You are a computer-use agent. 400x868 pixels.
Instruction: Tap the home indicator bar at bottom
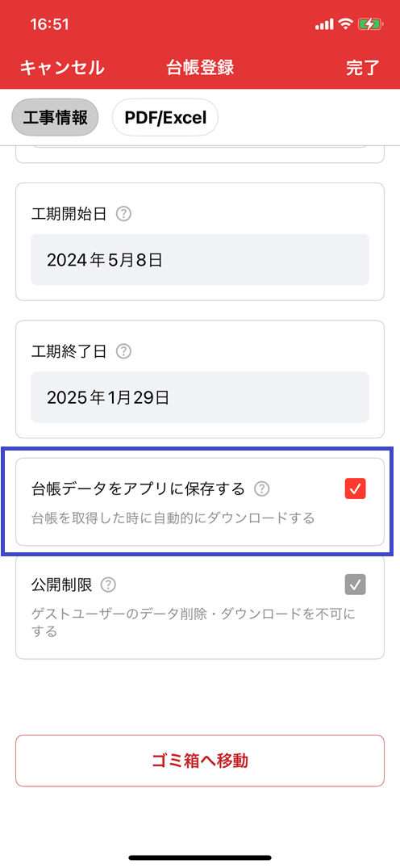pos(200,858)
